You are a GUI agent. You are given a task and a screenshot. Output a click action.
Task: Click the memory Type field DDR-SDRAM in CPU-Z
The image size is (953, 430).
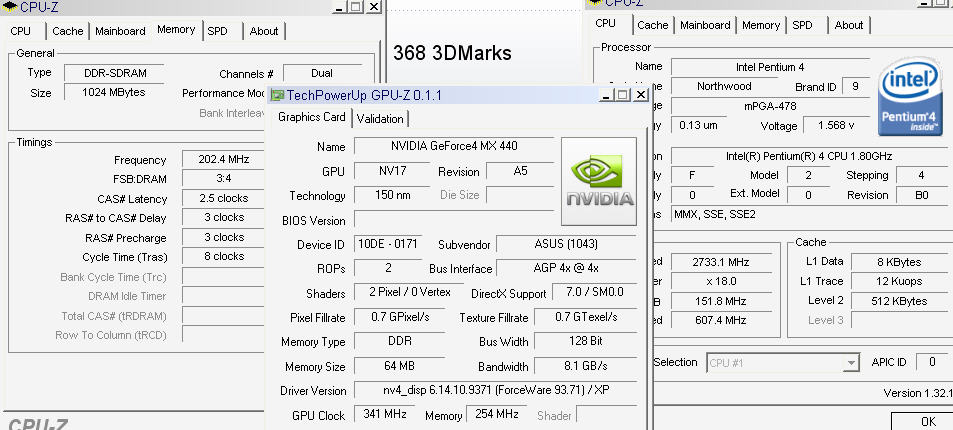tap(114, 73)
